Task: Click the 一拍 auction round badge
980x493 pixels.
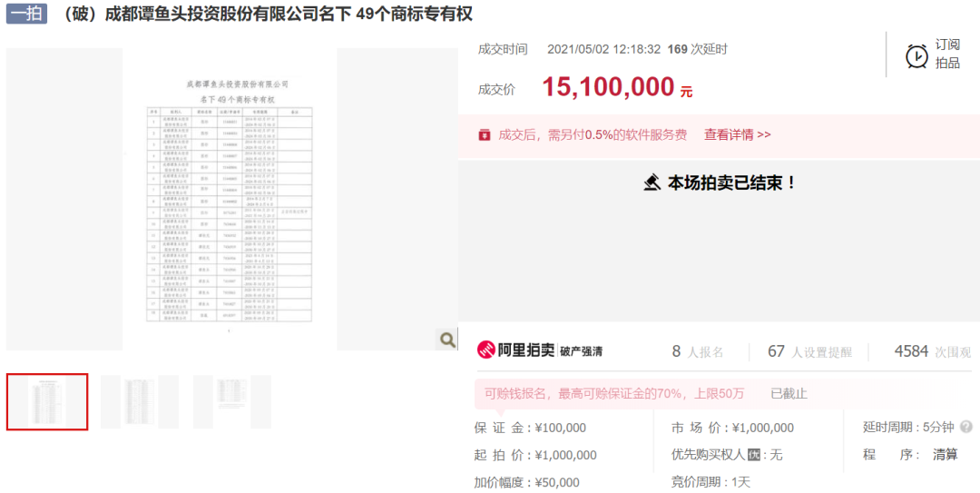Action: (x=26, y=14)
